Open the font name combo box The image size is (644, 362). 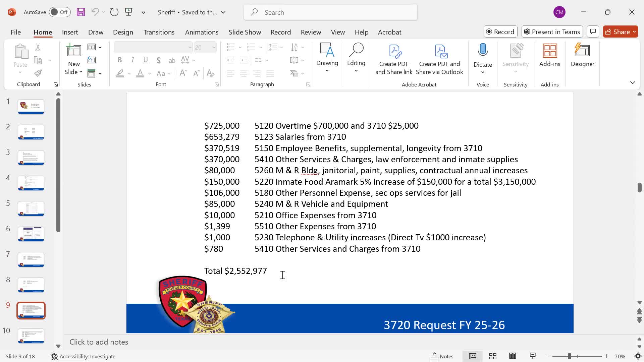153,48
